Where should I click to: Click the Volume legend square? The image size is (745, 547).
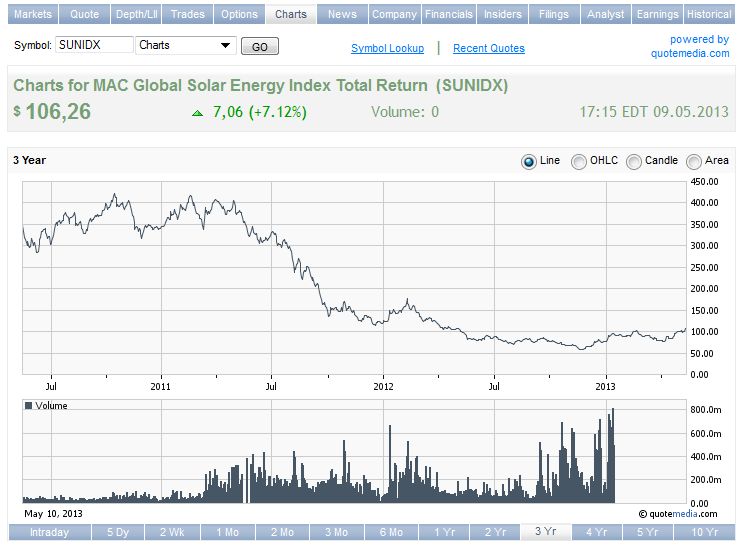tap(28, 405)
